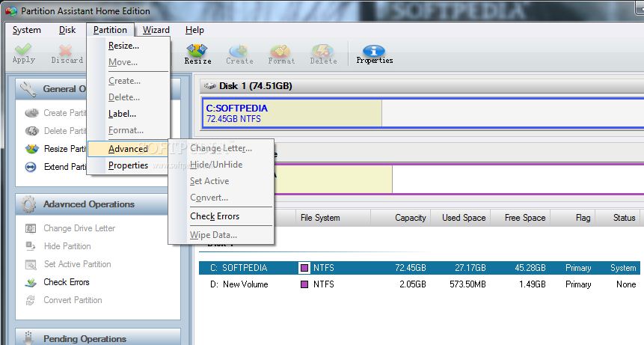This screenshot has height=345, width=644.
Task: Choose Properties in Partition menu
Action: [x=129, y=165]
